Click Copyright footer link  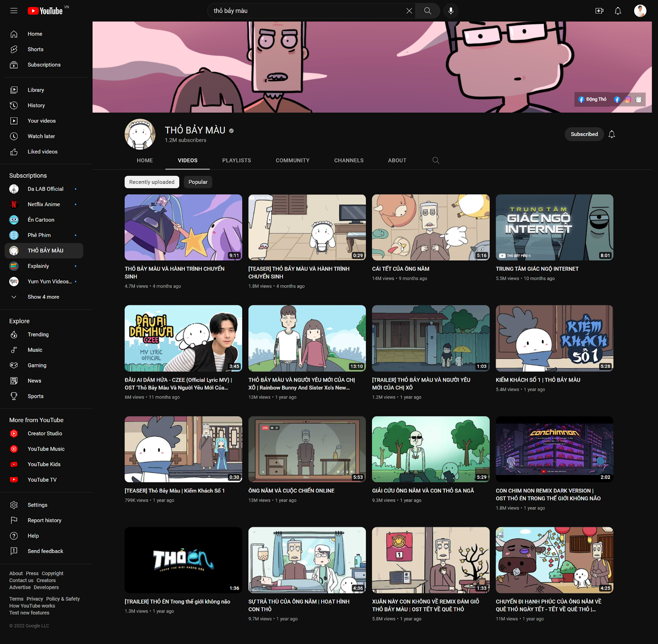(52, 573)
